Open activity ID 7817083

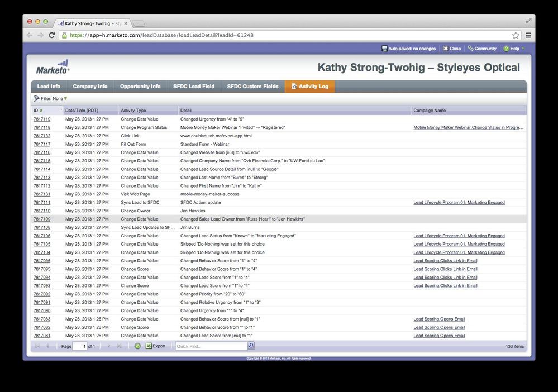(x=42, y=319)
